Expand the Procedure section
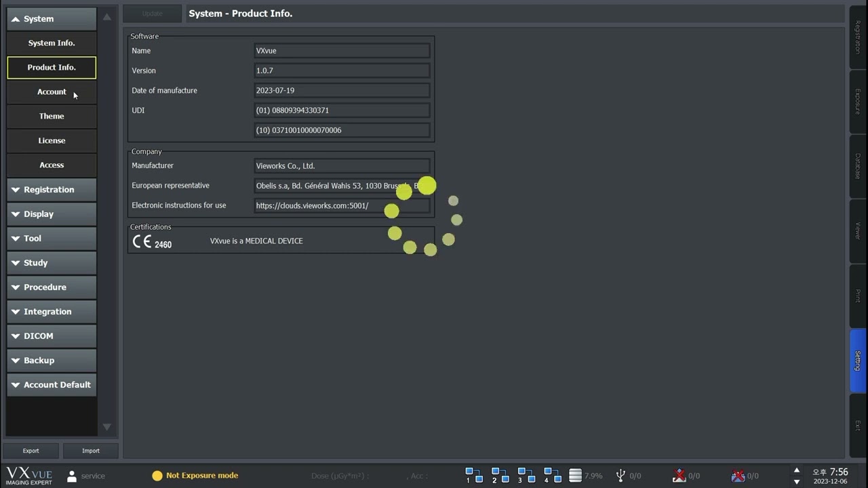The height and width of the screenshot is (488, 868). (52, 287)
